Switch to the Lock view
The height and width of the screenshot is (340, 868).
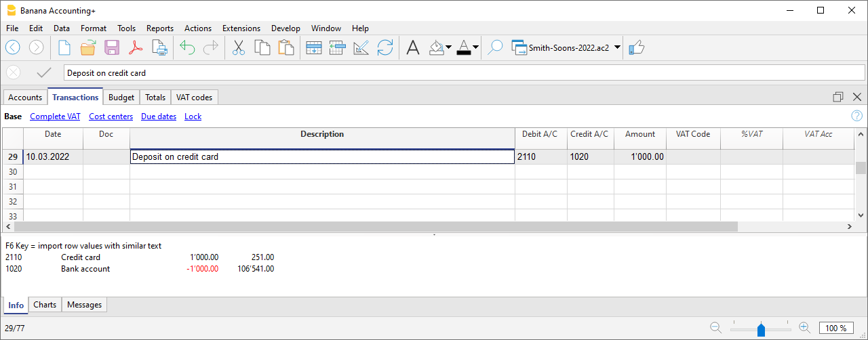(x=193, y=116)
